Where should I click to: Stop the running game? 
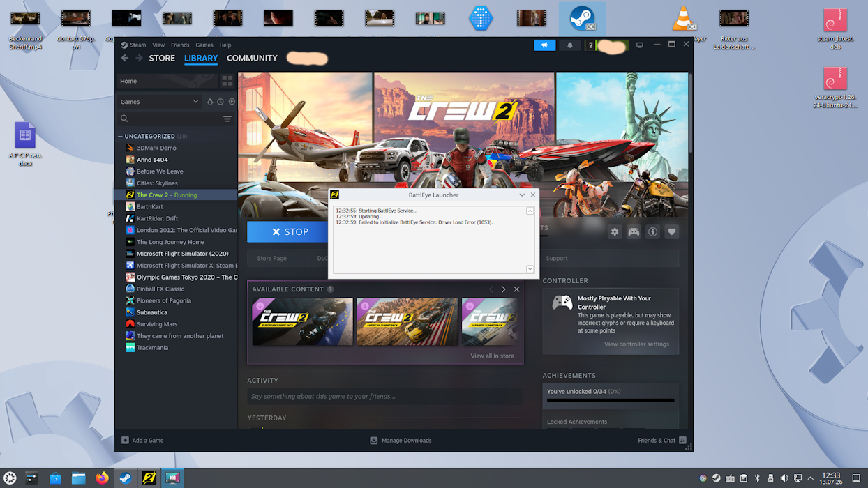point(288,231)
